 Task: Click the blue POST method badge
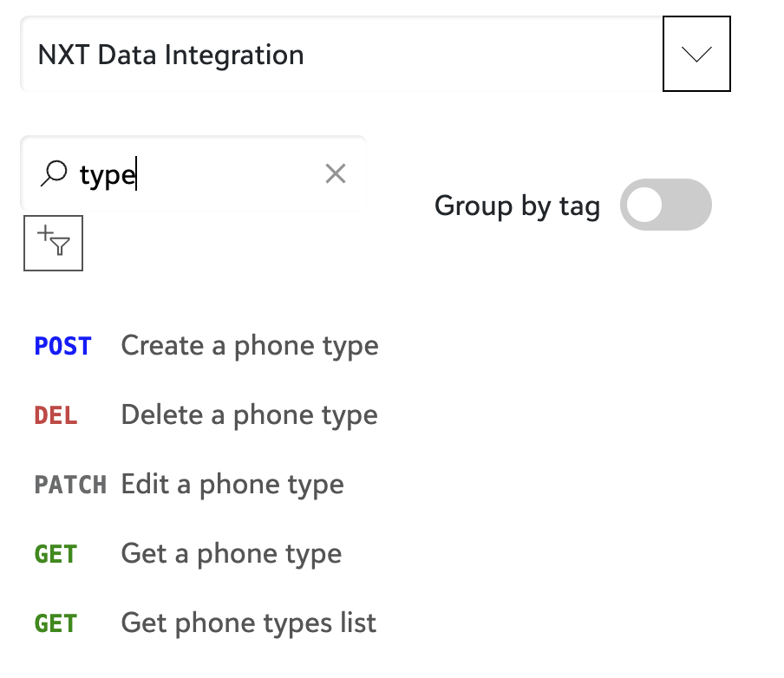point(62,346)
